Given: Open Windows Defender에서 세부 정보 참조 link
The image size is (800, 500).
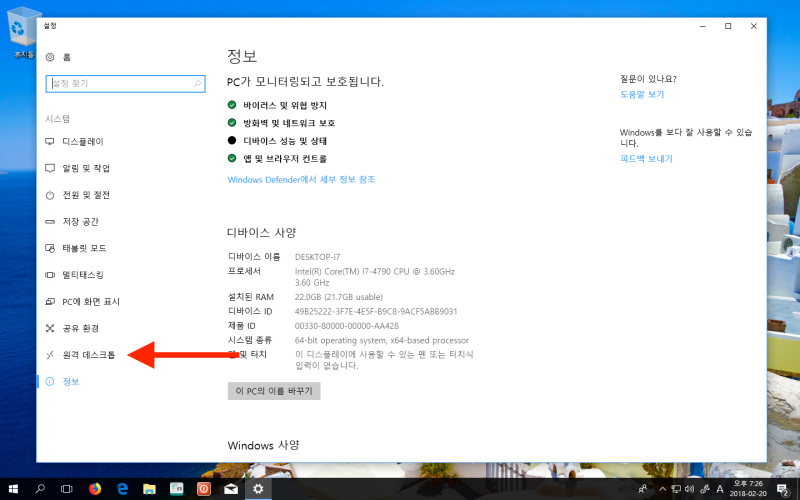Looking at the screenshot, I should [x=301, y=180].
